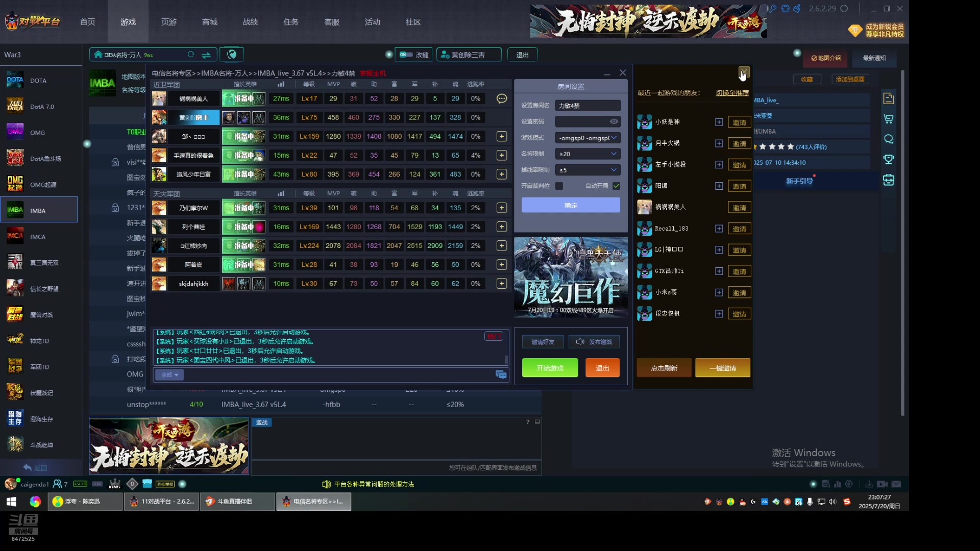Click the 新手引导 link

(799, 181)
